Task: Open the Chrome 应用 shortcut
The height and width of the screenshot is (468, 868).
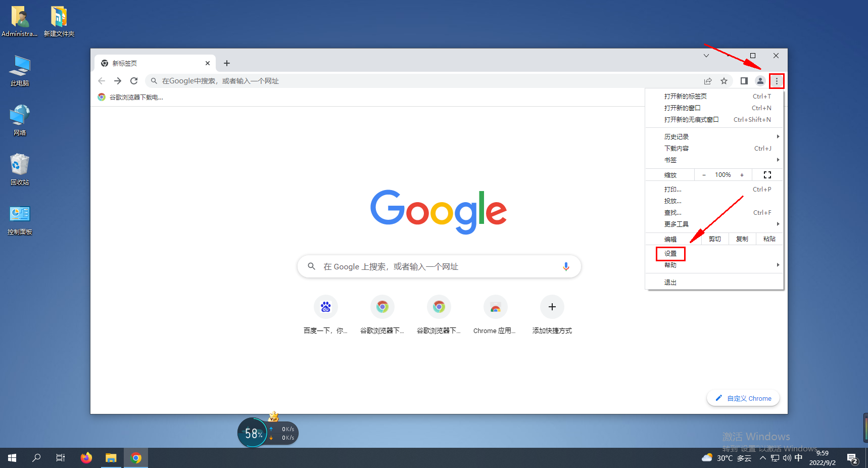Action: pos(495,307)
